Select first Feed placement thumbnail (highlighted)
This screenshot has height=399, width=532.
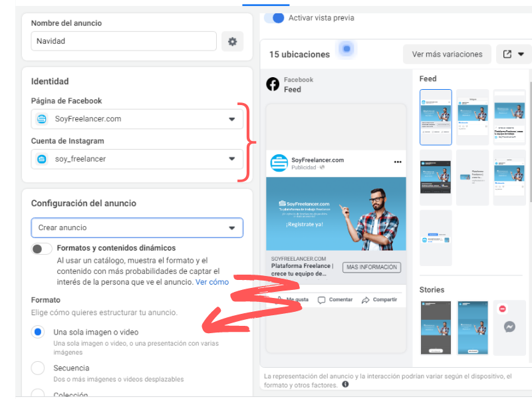[436, 117]
